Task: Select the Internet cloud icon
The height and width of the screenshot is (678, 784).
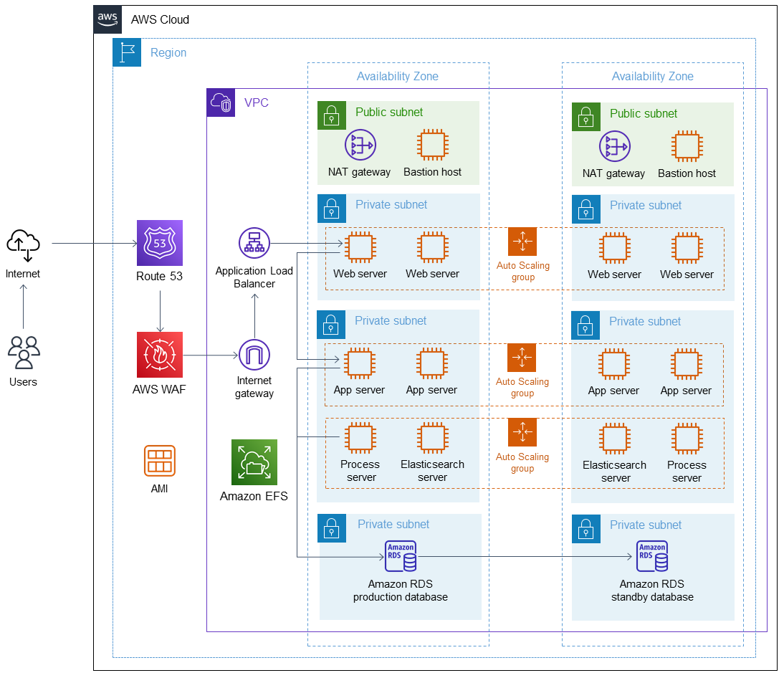Action: [23, 244]
